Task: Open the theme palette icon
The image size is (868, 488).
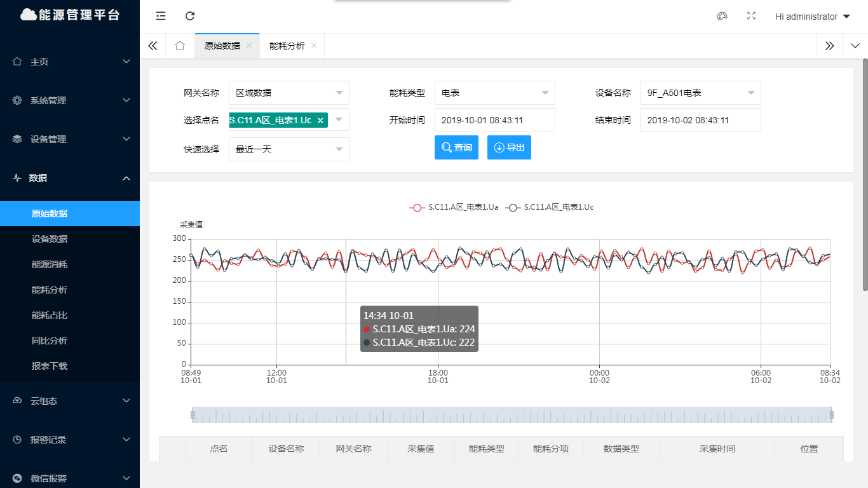Action: point(722,17)
